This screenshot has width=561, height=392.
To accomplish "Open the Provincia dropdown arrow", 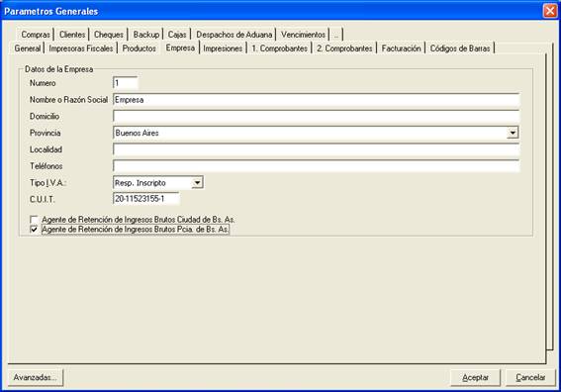I will (513, 133).
